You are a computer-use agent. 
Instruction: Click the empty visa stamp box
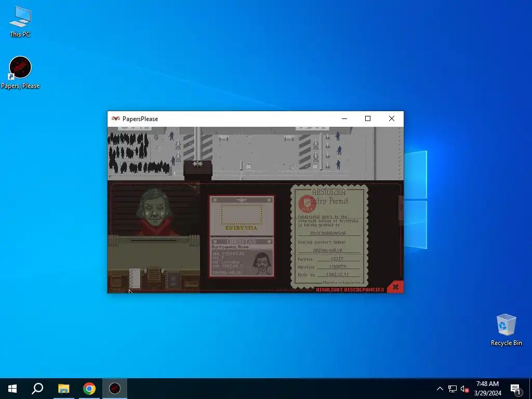coord(241,214)
